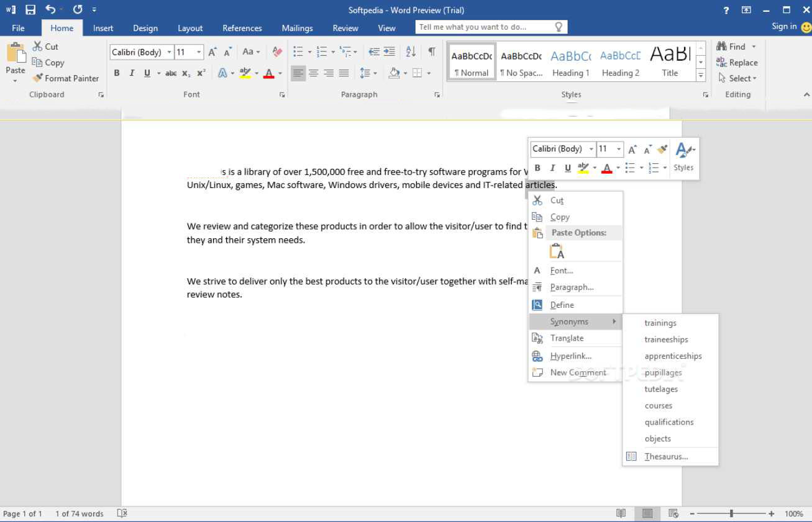Click the Save icon in quick access toolbar
Image resolution: width=812 pixels, height=522 pixels.
click(x=30, y=10)
